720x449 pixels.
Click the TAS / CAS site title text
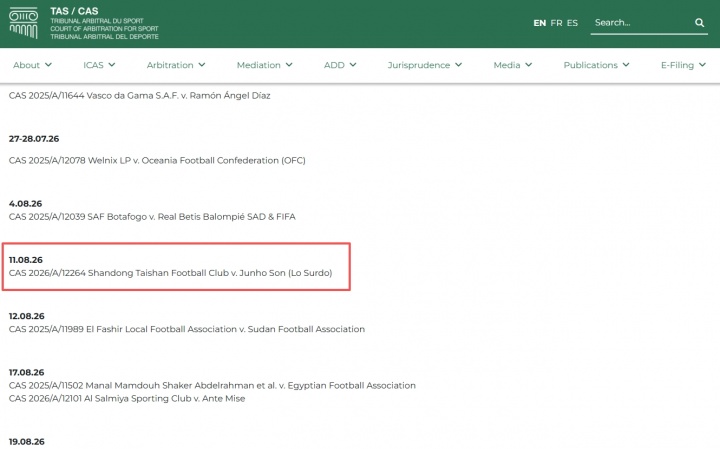click(74, 11)
